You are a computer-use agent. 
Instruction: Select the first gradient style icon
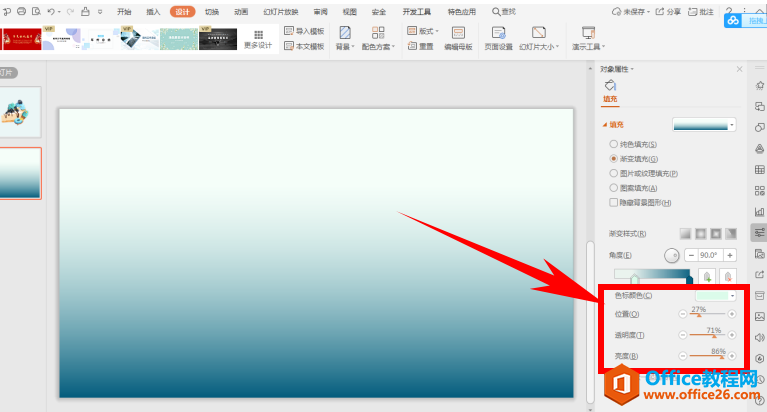click(x=686, y=233)
